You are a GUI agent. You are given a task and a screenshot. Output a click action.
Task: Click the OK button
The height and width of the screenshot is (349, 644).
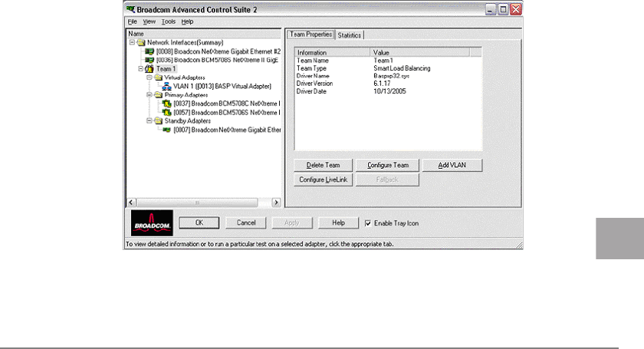[x=199, y=222]
